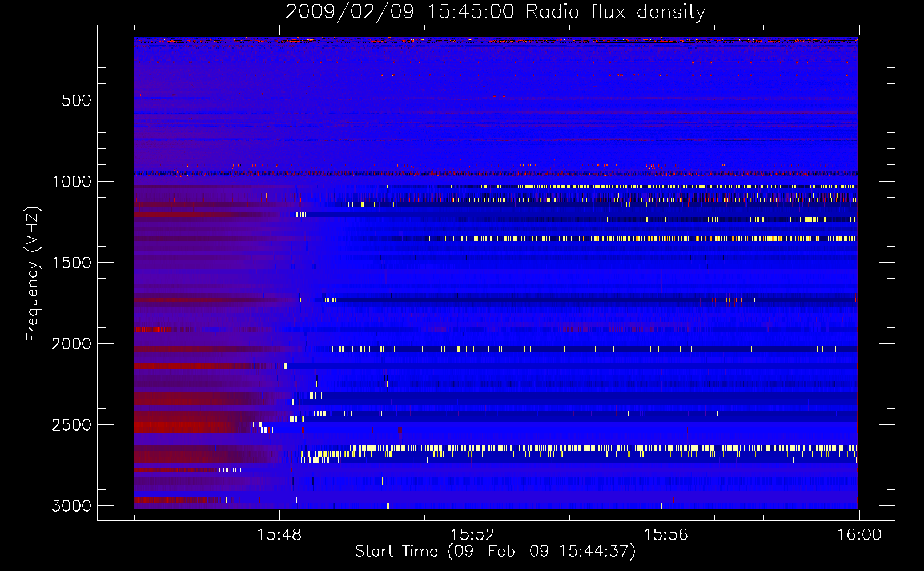The image size is (924, 571).
Task: Click the 15:48 time tick label
Action: 279,534
